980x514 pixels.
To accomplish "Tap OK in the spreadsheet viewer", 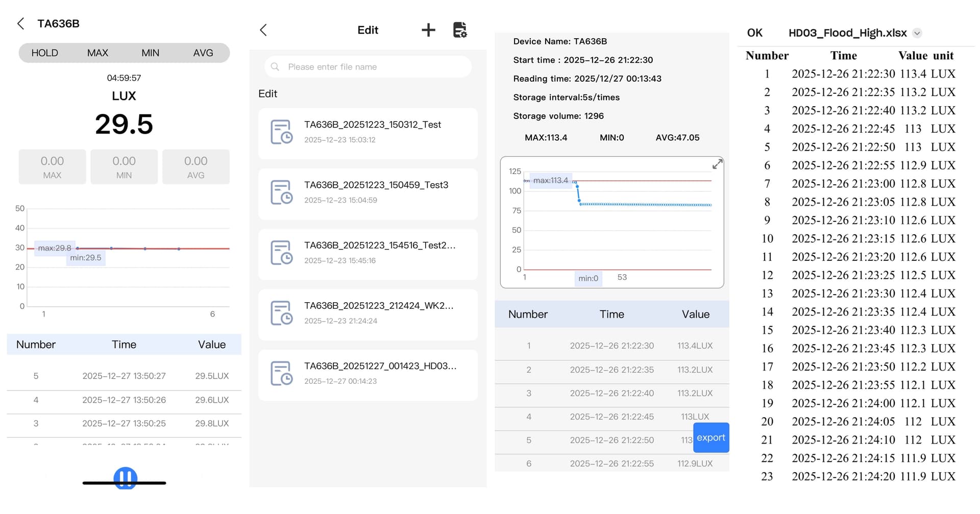I will pos(754,33).
